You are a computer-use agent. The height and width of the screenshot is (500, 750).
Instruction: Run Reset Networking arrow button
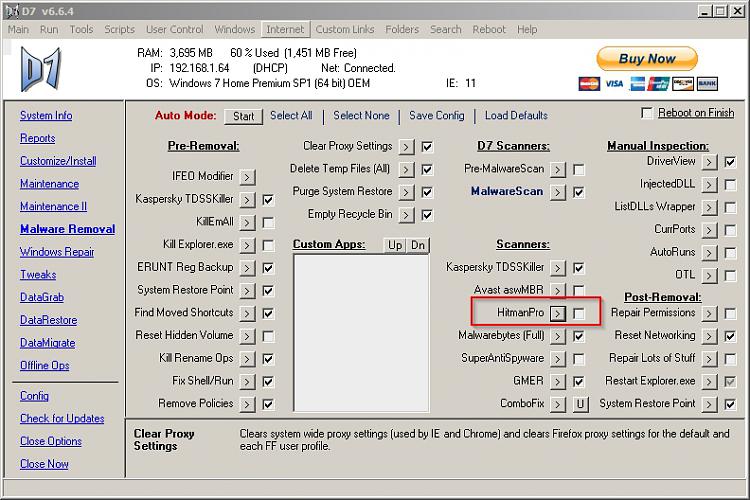click(x=709, y=336)
